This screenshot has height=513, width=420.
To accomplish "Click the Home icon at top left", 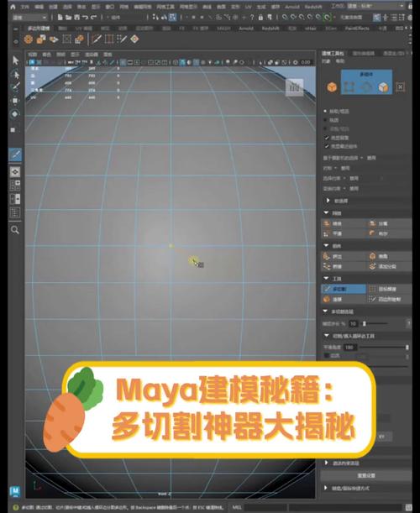I will (x=13, y=7).
